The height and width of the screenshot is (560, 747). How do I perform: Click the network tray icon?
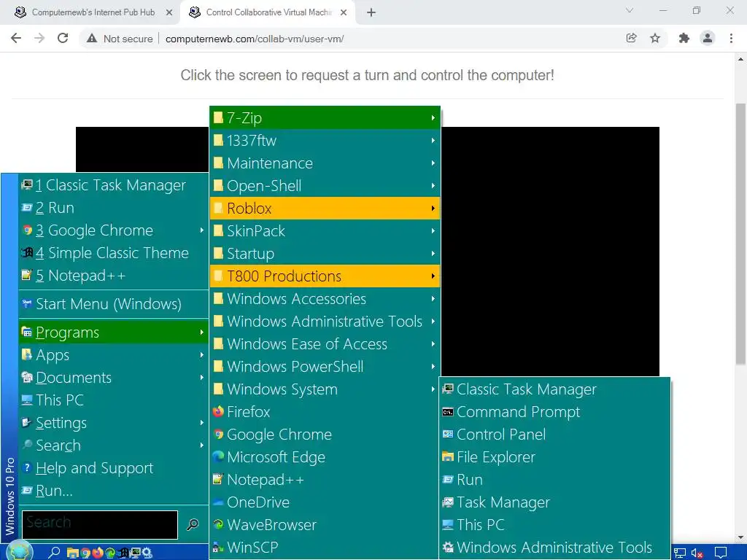(680, 553)
